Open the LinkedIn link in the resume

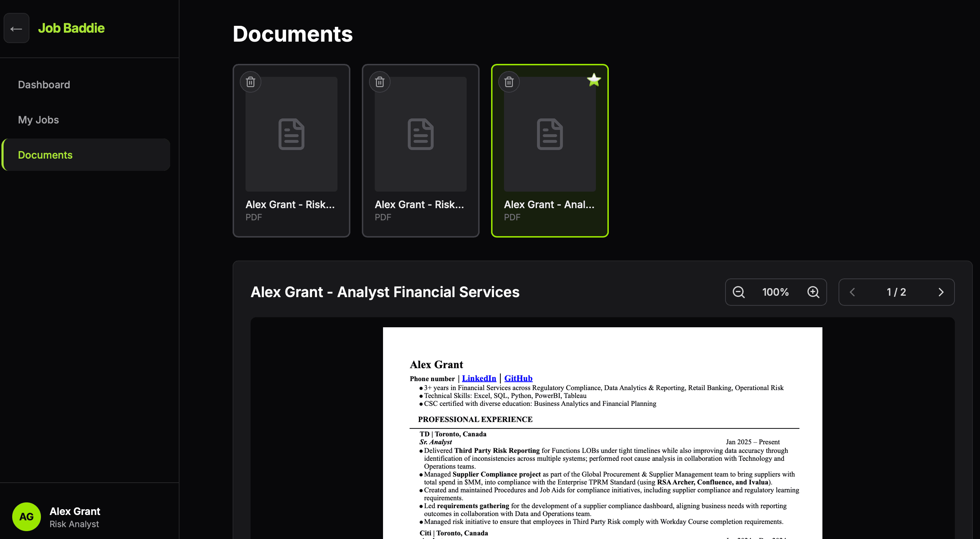[479, 378]
